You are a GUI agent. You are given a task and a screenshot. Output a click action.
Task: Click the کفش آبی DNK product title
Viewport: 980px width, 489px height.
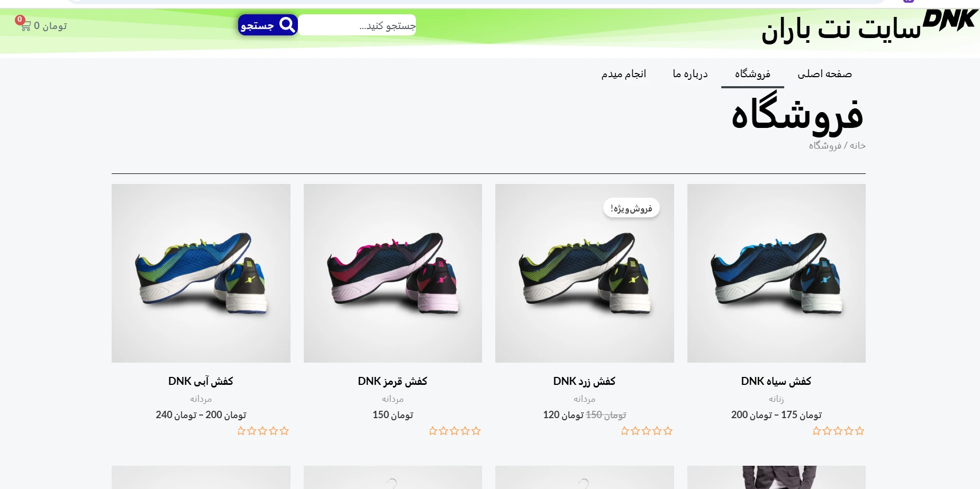(201, 381)
